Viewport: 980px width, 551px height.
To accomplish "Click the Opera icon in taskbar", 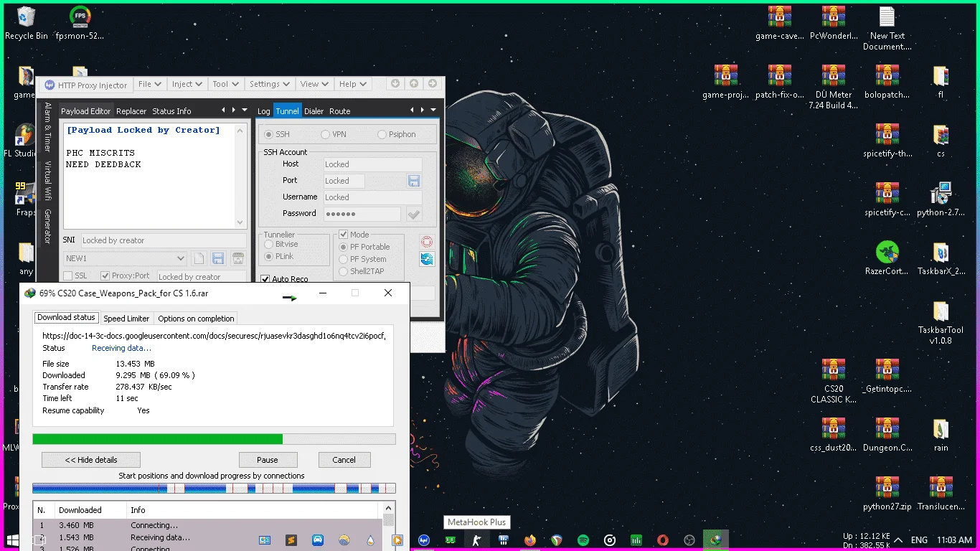I will point(663,540).
